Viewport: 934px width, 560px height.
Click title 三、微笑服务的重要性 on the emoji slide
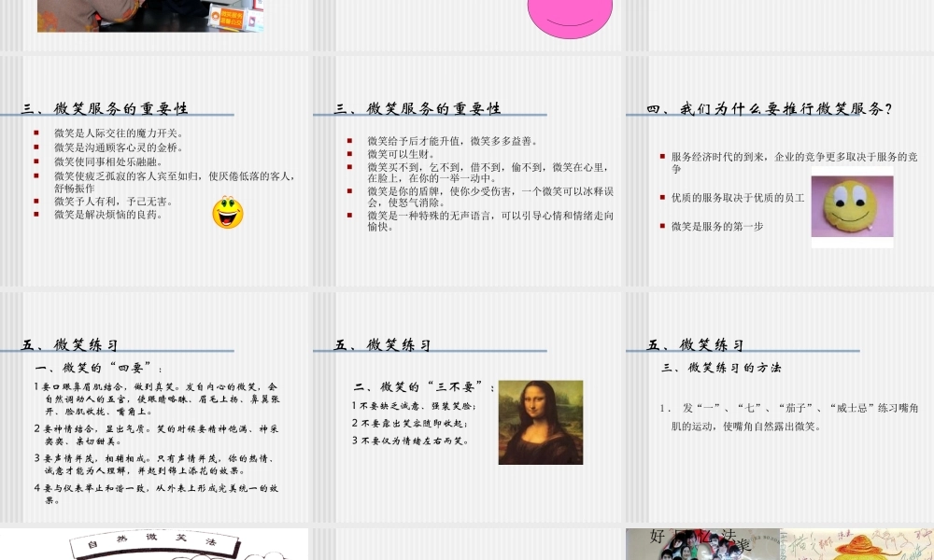[105, 108]
